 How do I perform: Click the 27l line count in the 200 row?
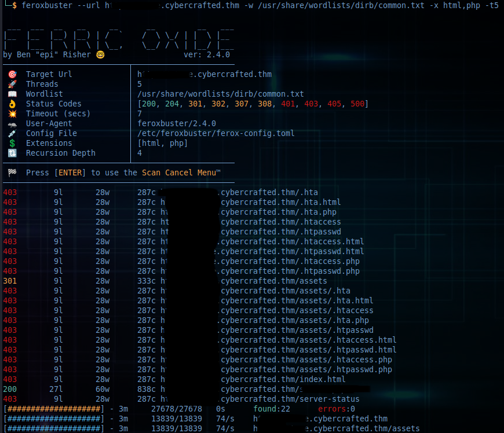56,390
